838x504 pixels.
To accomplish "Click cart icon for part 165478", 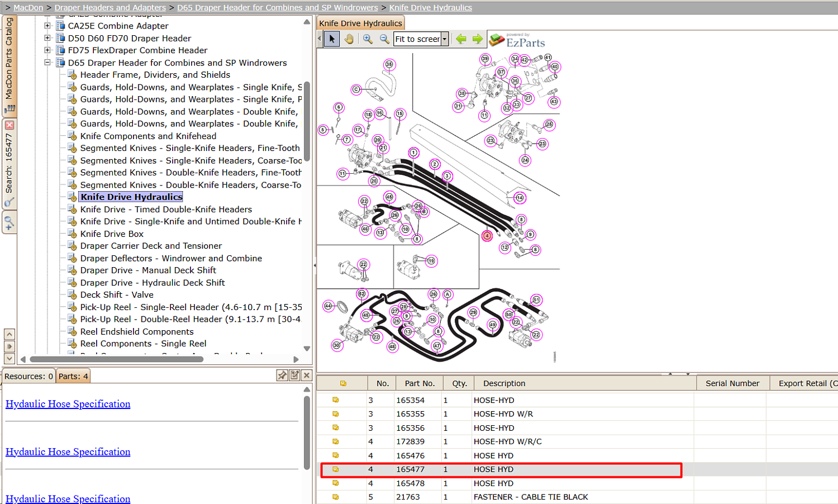I will [x=336, y=483].
